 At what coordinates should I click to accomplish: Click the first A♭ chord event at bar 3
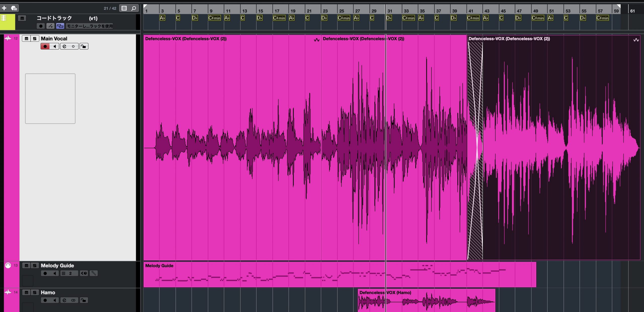pos(162,18)
